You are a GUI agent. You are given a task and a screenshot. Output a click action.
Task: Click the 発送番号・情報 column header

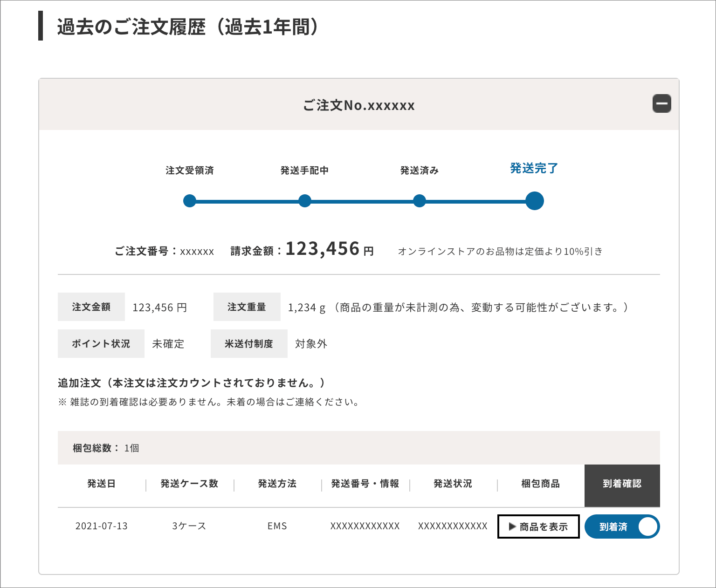click(365, 484)
